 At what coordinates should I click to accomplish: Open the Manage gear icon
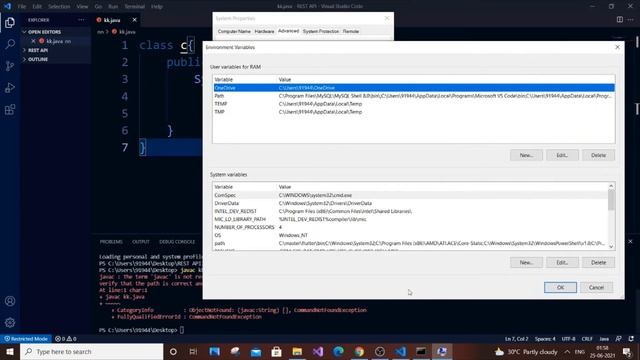pos(10,322)
